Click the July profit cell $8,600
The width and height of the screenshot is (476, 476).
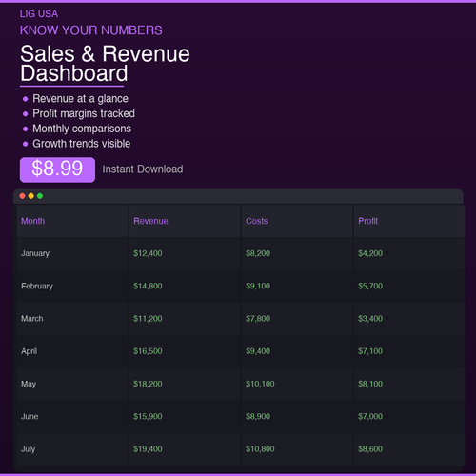370,449
